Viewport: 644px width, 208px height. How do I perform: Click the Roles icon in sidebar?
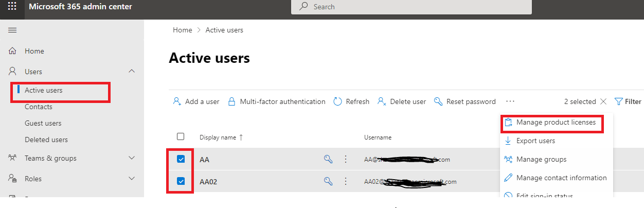13,179
